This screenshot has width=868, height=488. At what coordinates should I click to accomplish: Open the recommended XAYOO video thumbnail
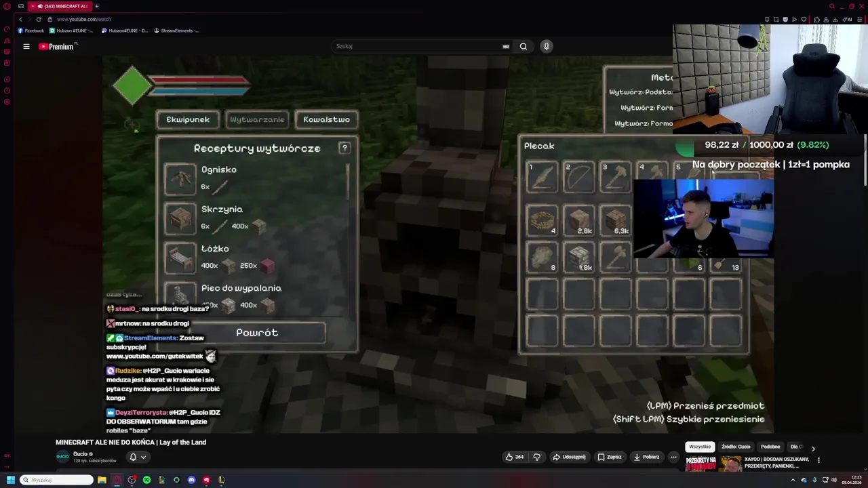pyautogui.click(x=713, y=464)
